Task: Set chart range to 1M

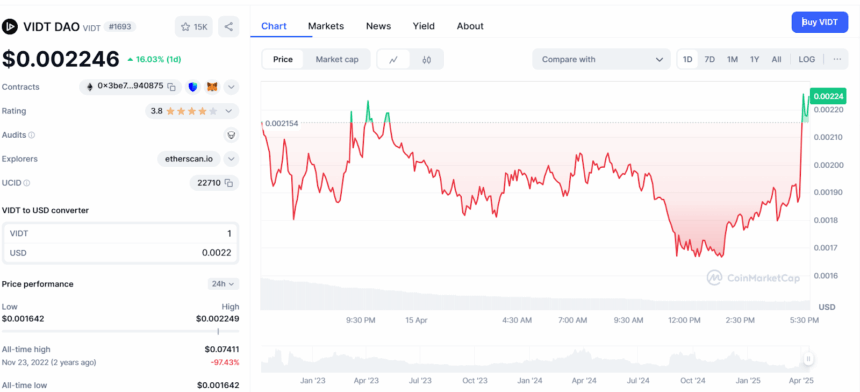Action: 732,59
